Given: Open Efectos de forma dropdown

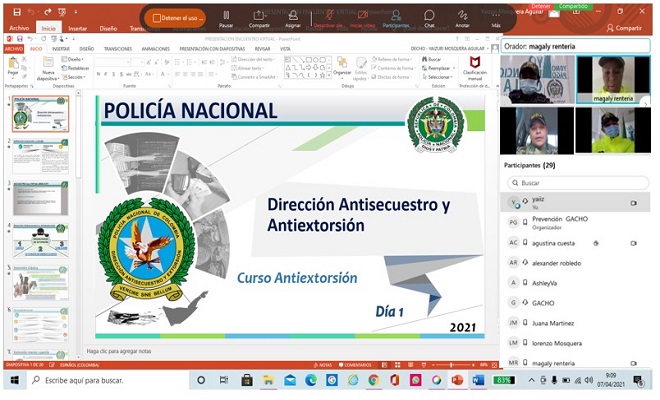Looking at the screenshot, I should tap(391, 77).
